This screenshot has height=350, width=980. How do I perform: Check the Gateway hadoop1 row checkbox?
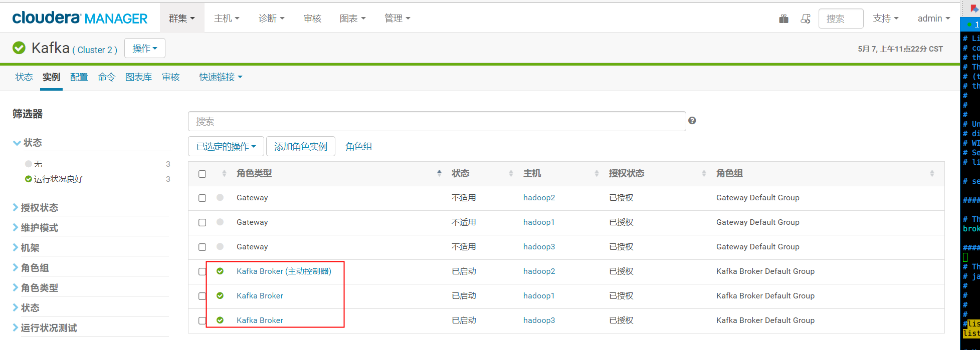pos(203,222)
